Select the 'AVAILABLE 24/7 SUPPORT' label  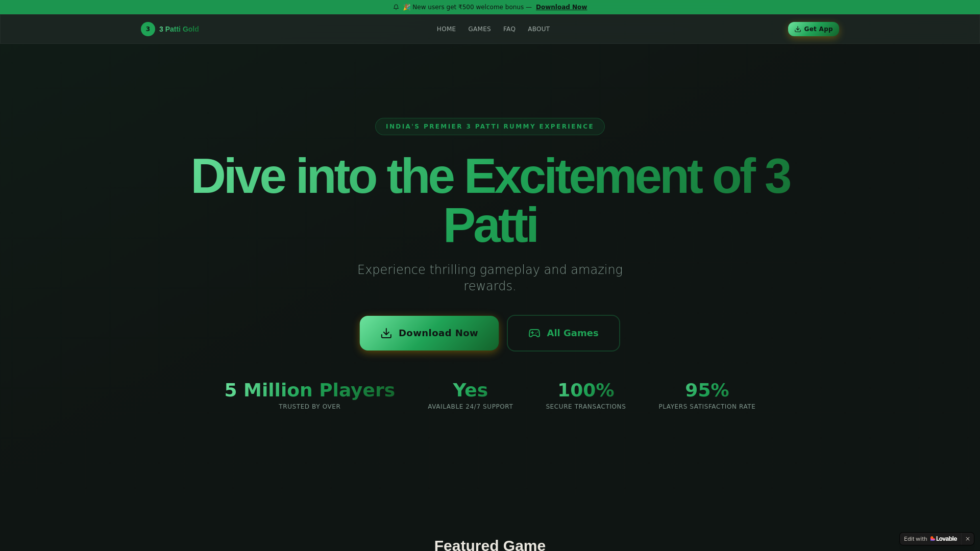(x=471, y=407)
